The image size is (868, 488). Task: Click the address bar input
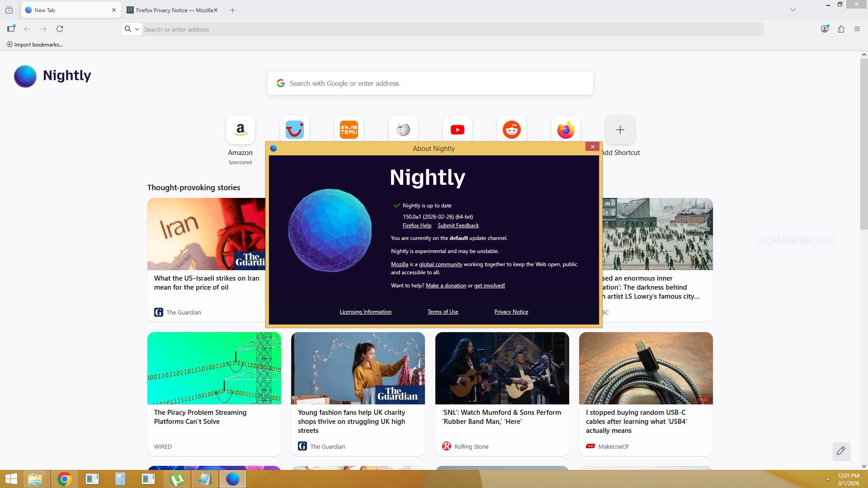coord(452,29)
